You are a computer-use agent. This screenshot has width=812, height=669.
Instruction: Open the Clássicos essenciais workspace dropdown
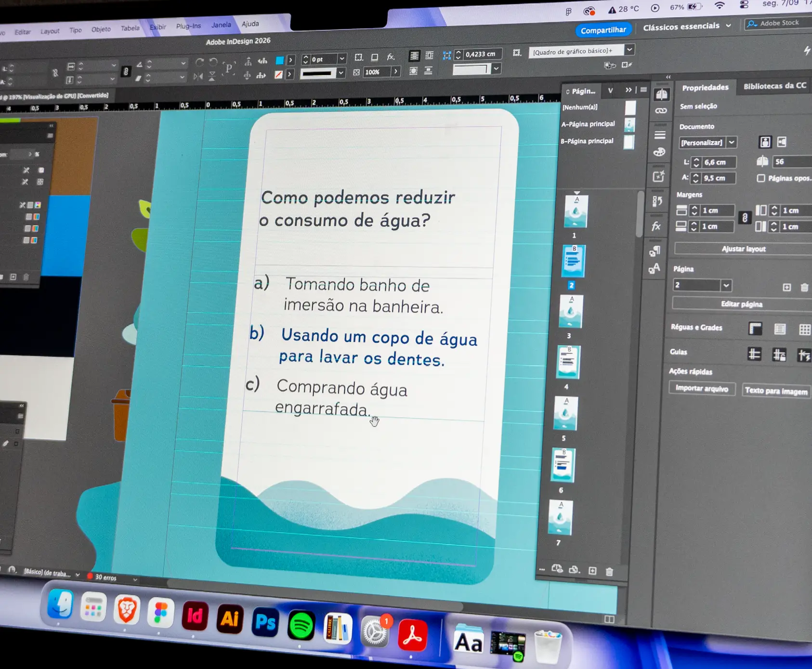click(687, 26)
